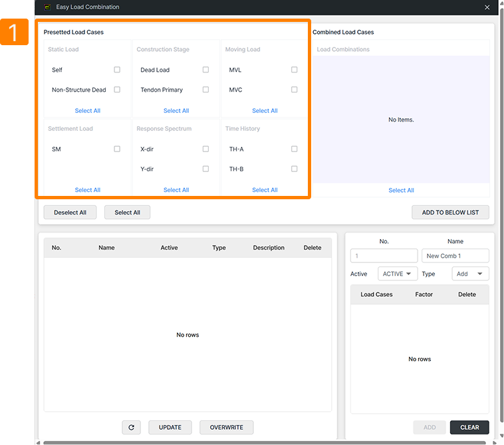Click the ADD TO BELOW LIST button

tap(450, 213)
